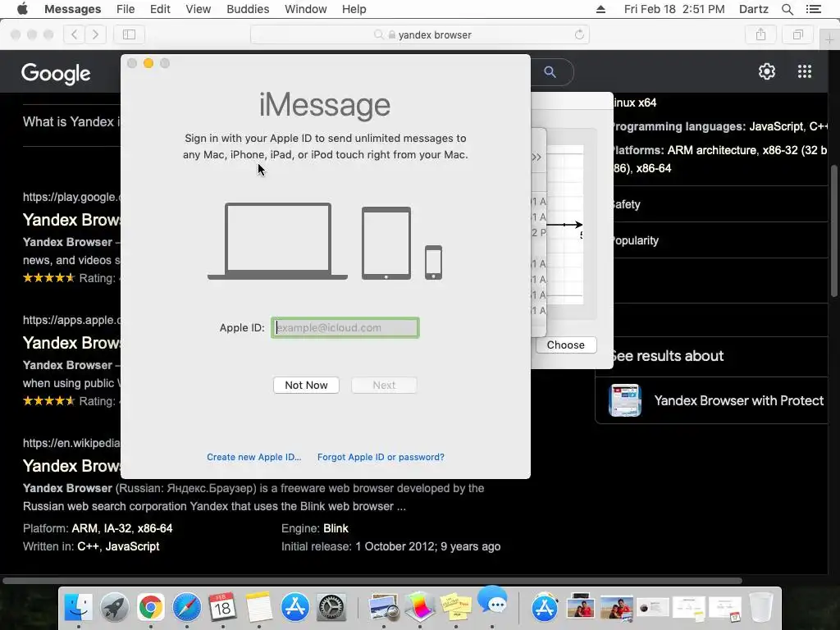Open Google Chrome from the Dock
840x630 pixels.
coord(151,608)
